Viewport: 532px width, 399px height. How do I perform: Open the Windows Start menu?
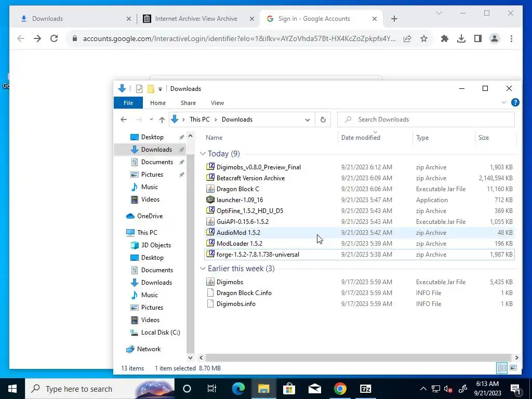12,389
